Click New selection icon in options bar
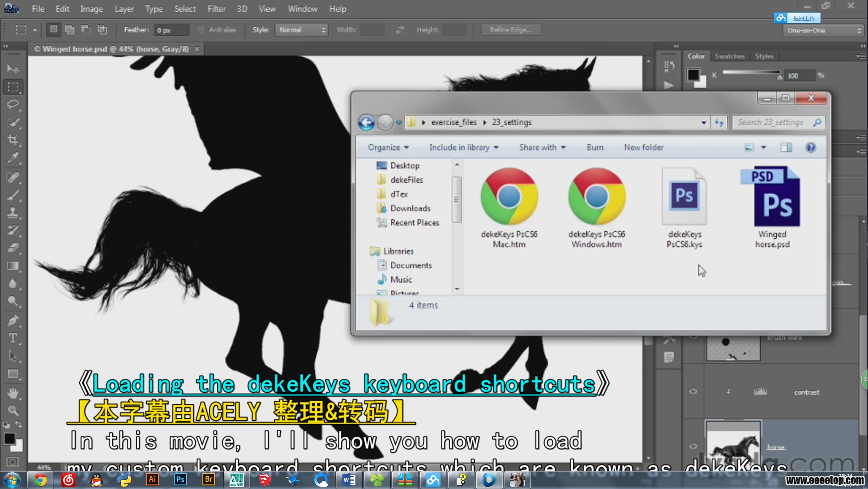Screen dimensions: 868x489 [53, 30]
